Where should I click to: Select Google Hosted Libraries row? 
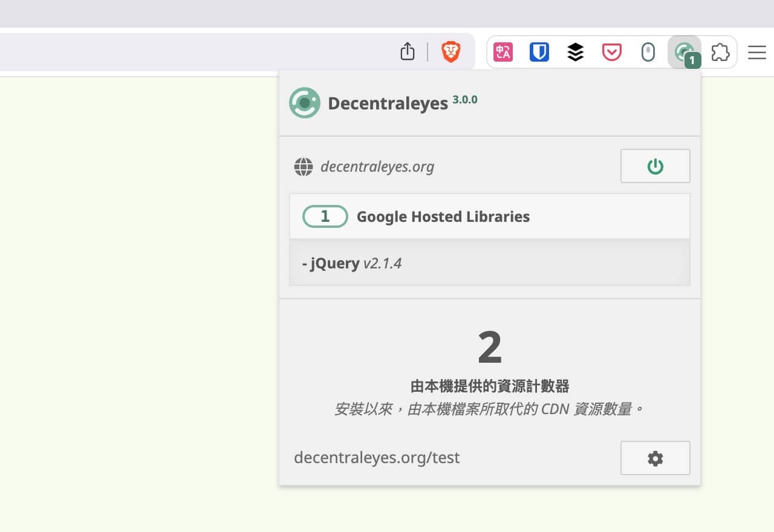[490, 216]
